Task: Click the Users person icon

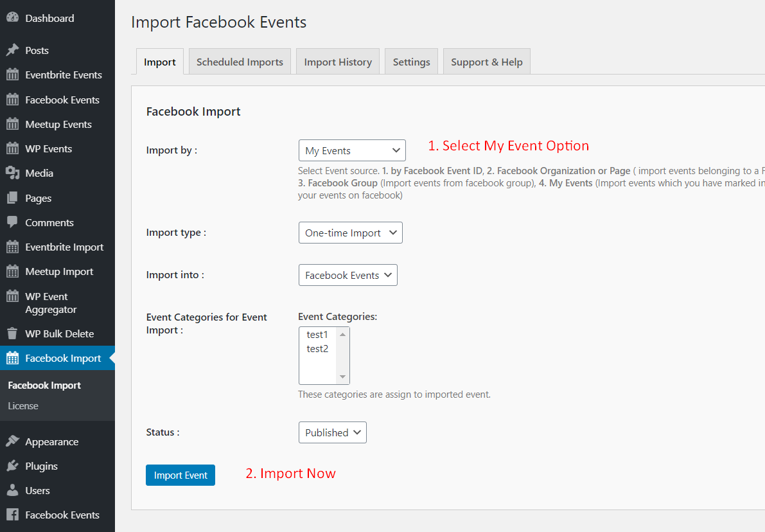Action: coord(12,490)
